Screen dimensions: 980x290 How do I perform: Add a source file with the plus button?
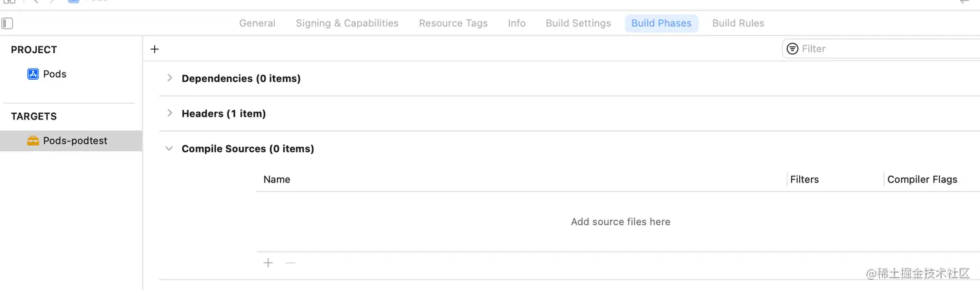point(268,263)
